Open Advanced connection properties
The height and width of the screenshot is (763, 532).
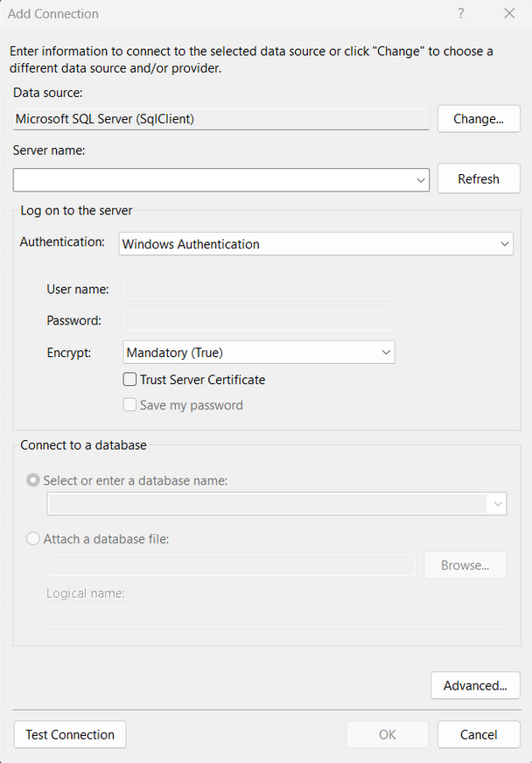click(475, 685)
